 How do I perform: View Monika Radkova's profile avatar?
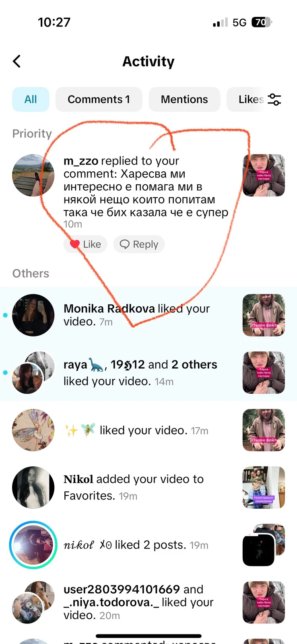coord(33,315)
